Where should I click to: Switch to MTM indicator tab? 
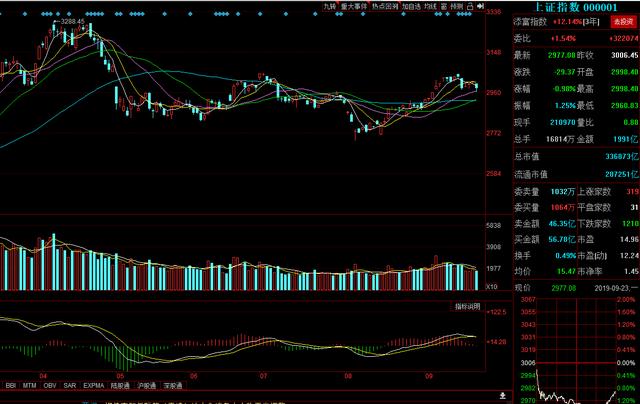coord(29,385)
